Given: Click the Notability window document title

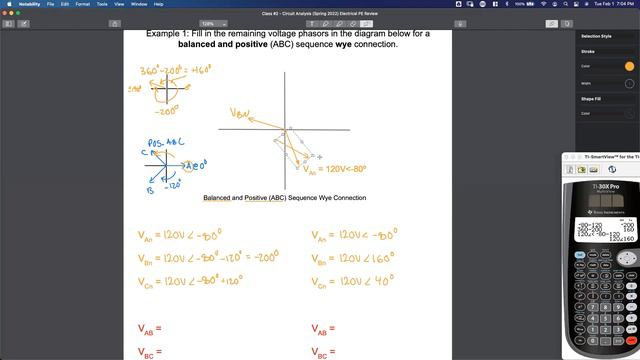Looking at the screenshot, I should click(x=320, y=13).
